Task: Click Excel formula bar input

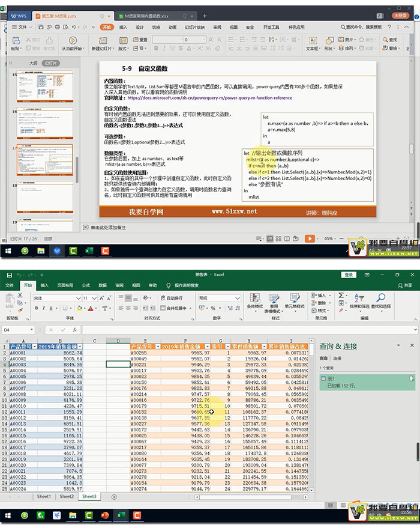Action: click(x=247, y=330)
